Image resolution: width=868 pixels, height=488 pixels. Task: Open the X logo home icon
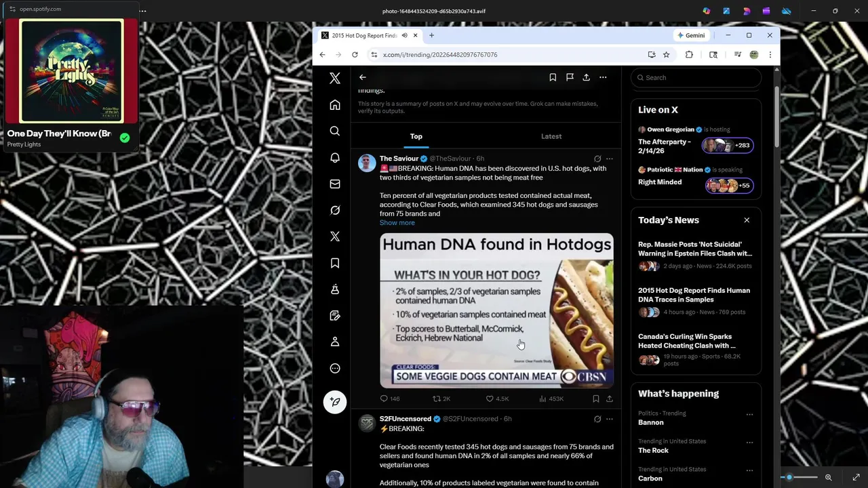click(x=335, y=79)
